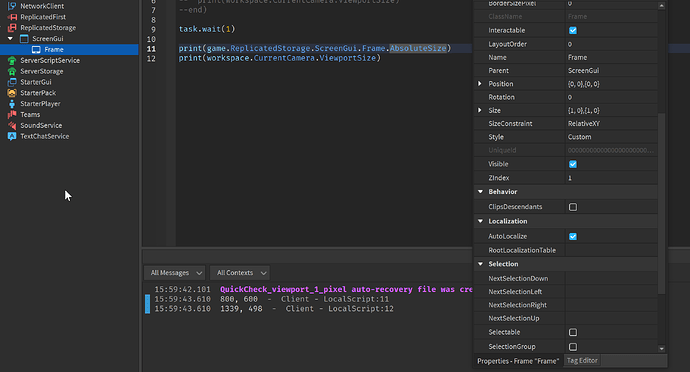Screen dimensions: 690x372
Task: Click the TextChatService icon
Action: point(12,136)
